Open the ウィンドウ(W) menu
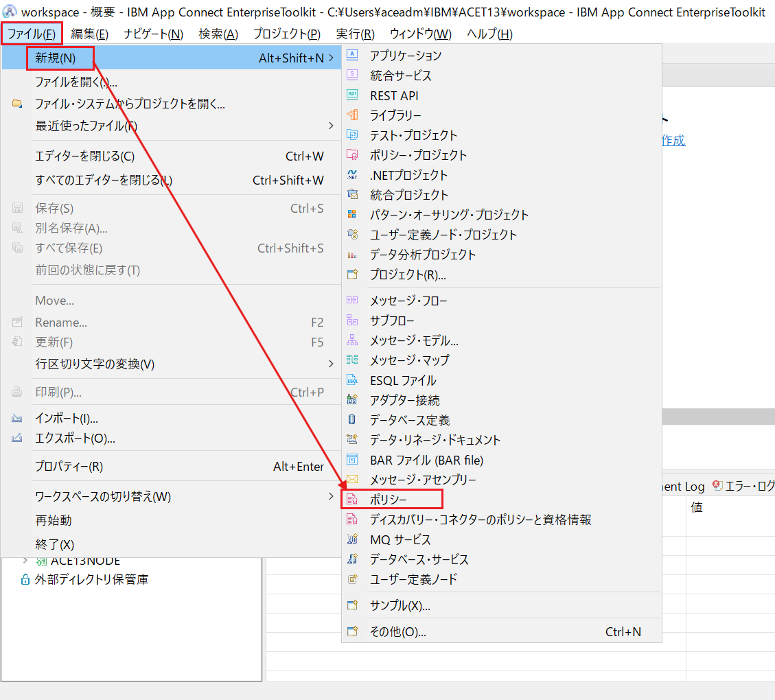This screenshot has height=700, width=775. point(420,34)
